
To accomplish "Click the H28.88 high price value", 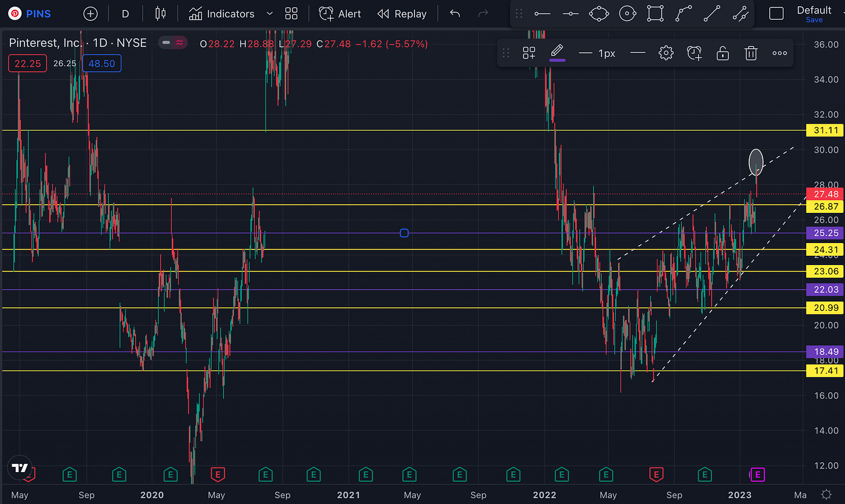I will (x=256, y=44).
